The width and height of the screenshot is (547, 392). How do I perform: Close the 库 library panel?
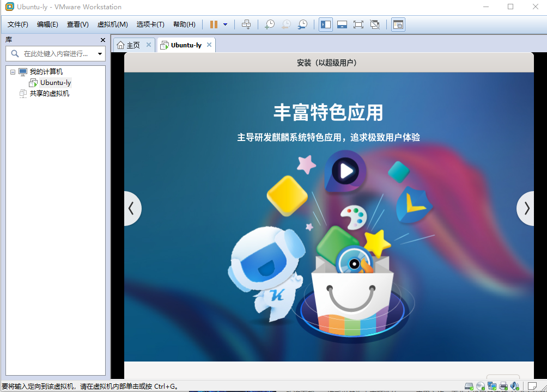[x=103, y=40]
